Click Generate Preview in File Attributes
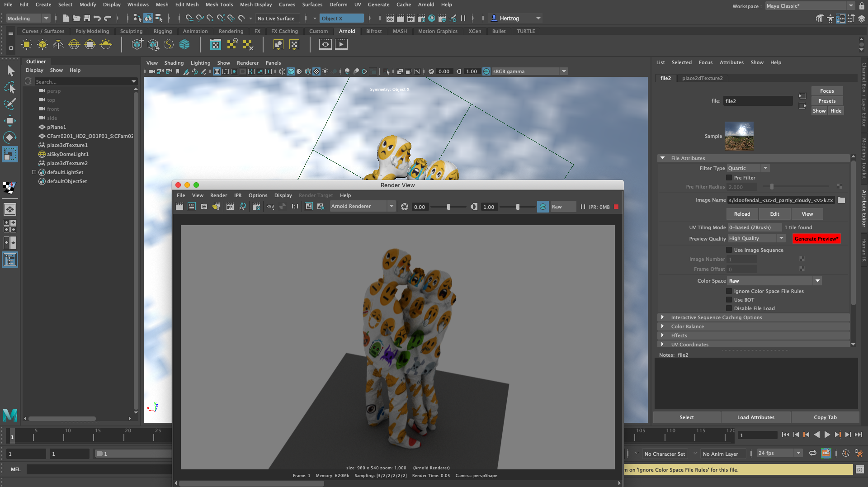 pyautogui.click(x=816, y=239)
